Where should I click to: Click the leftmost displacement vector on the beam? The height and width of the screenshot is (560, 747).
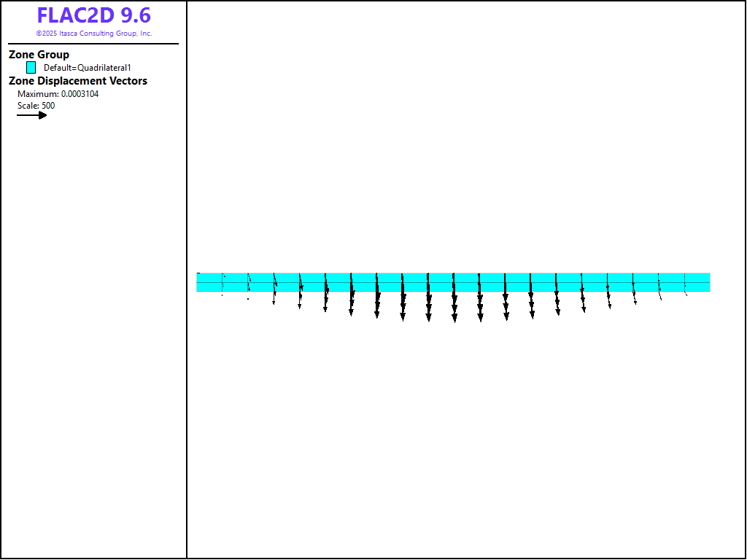(x=222, y=283)
